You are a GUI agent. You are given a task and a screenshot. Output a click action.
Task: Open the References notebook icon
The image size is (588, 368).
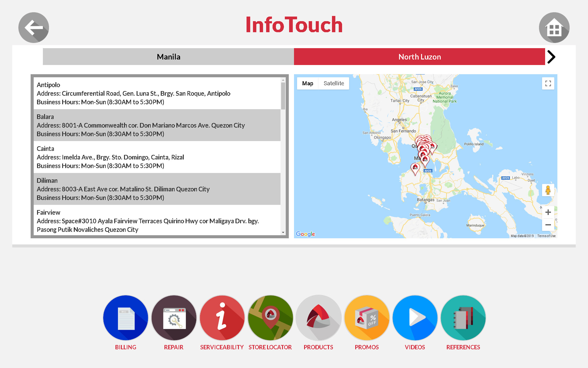(x=463, y=318)
